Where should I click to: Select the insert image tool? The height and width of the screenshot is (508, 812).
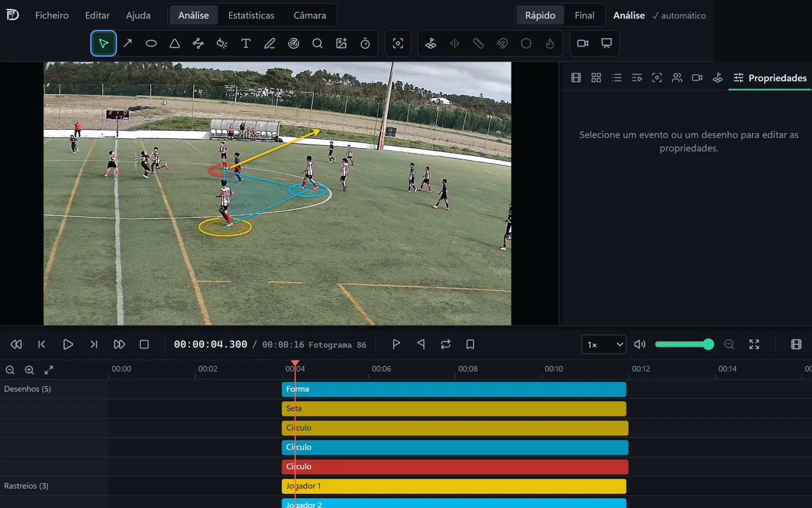pos(342,43)
